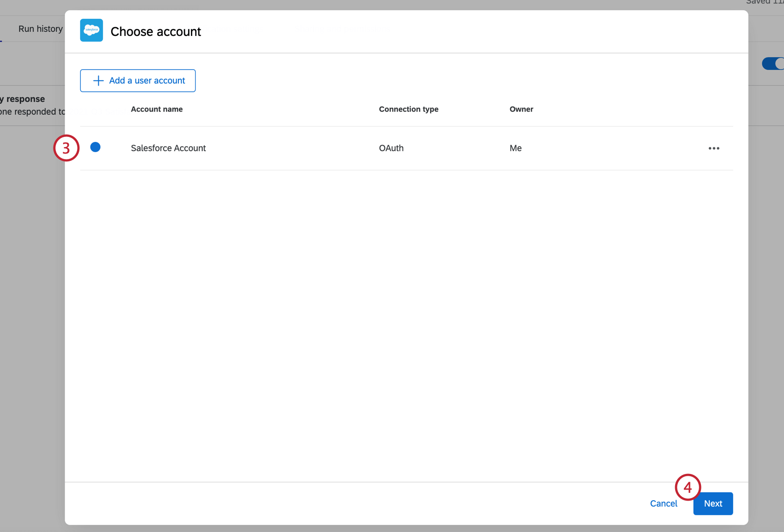Click the Connection type column header
Image resolution: width=784 pixels, height=532 pixels.
[x=409, y=109]
